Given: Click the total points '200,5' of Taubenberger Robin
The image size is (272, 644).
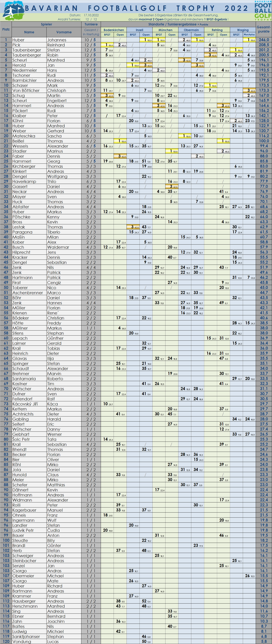Looking at the screenshot, I should click(264, 55).
